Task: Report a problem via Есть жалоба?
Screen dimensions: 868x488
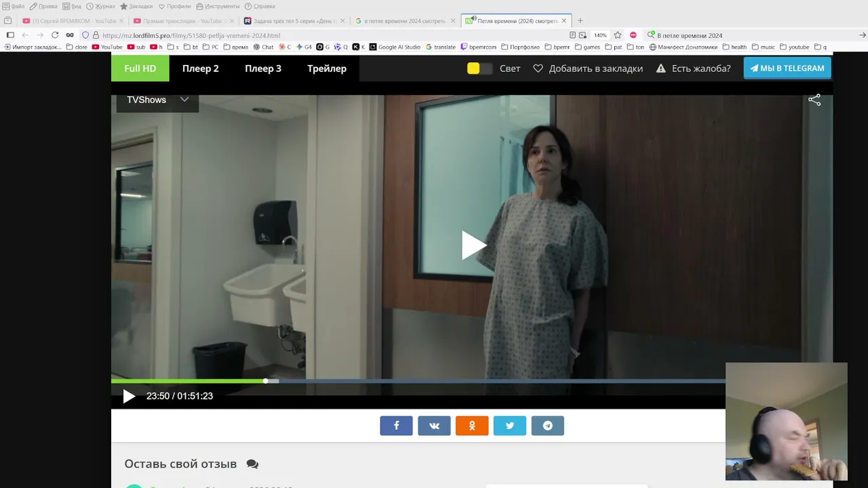Action: 693,68
